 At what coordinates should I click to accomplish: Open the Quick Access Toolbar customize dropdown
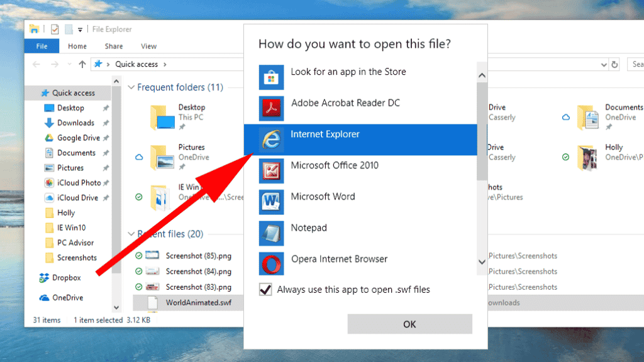click(x=80, y=30)
